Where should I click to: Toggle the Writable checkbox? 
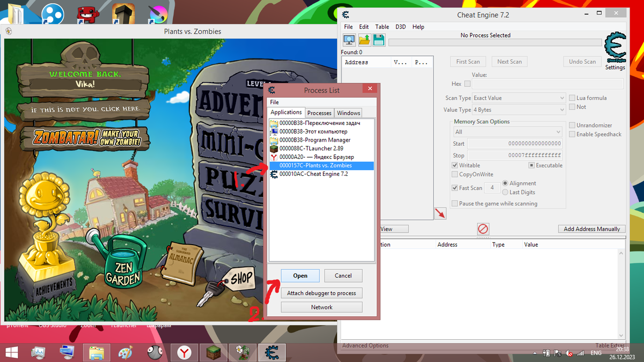(x=455, y=165)
